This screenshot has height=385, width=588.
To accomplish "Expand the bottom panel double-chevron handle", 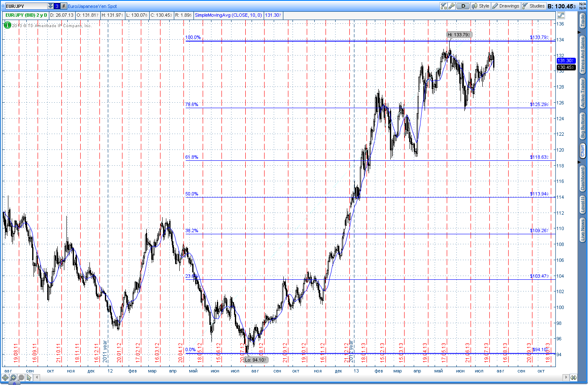I will pos(14,383).
